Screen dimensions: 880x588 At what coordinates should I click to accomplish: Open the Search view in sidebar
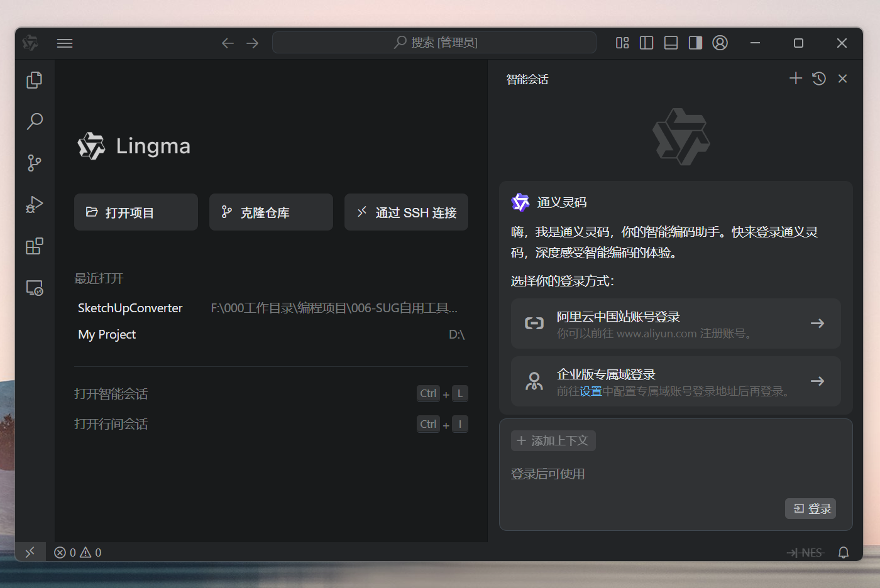pos(35,121)
